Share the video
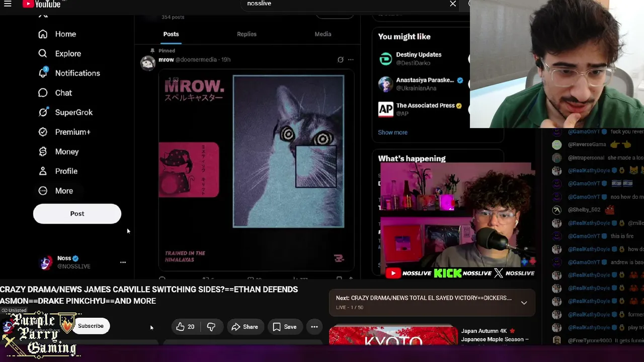The width and height of the screenshot is (644, 362). (x=245, y=327)
